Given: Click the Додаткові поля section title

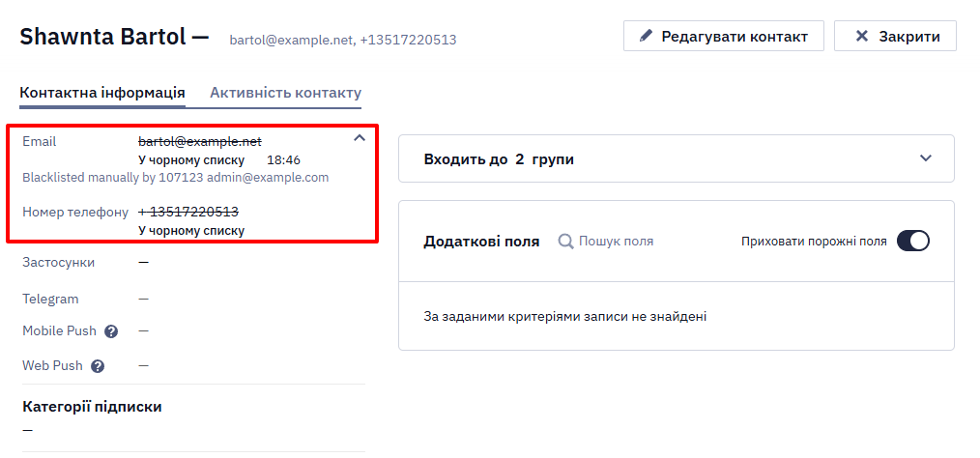Looking at the screenshot, I should (481, 242).
